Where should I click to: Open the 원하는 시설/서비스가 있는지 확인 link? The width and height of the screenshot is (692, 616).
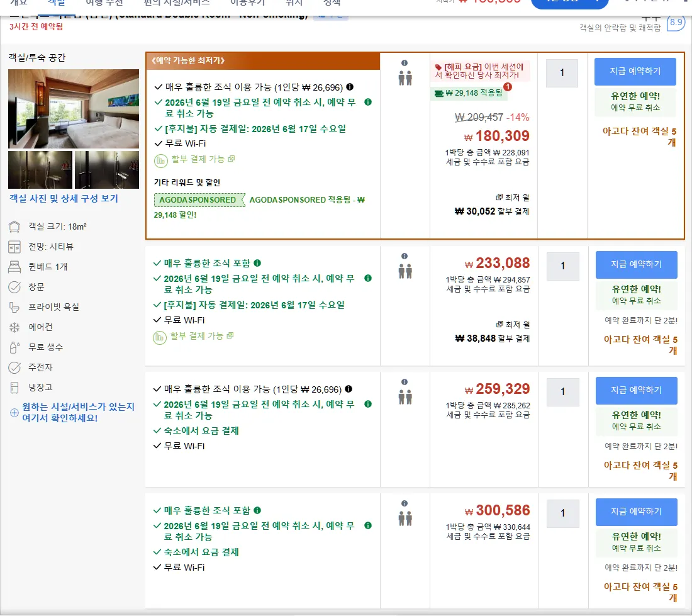click(x=79, y=412)
